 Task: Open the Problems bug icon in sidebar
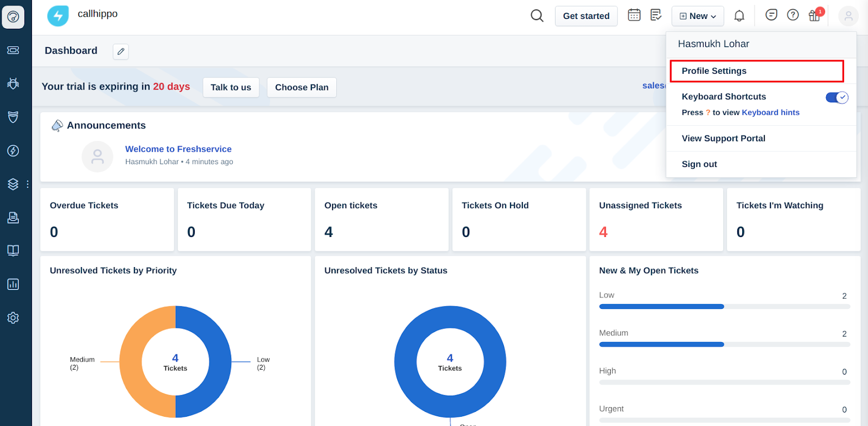13,83
